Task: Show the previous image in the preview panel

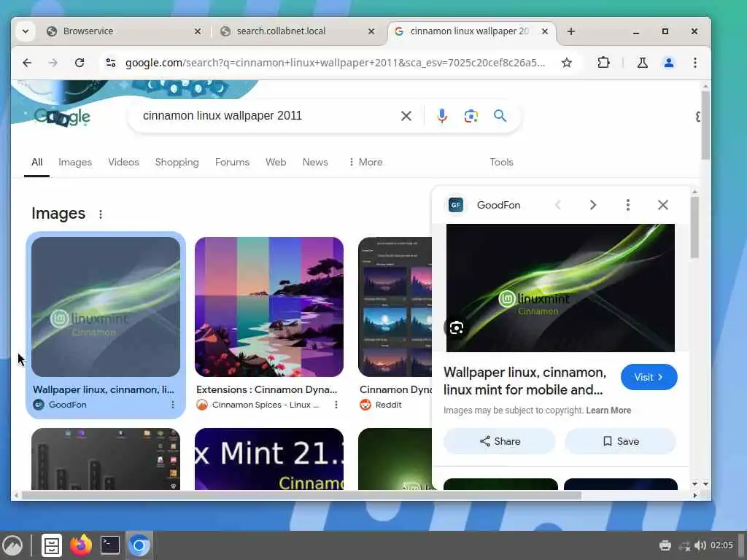Action: coord(558,205)
